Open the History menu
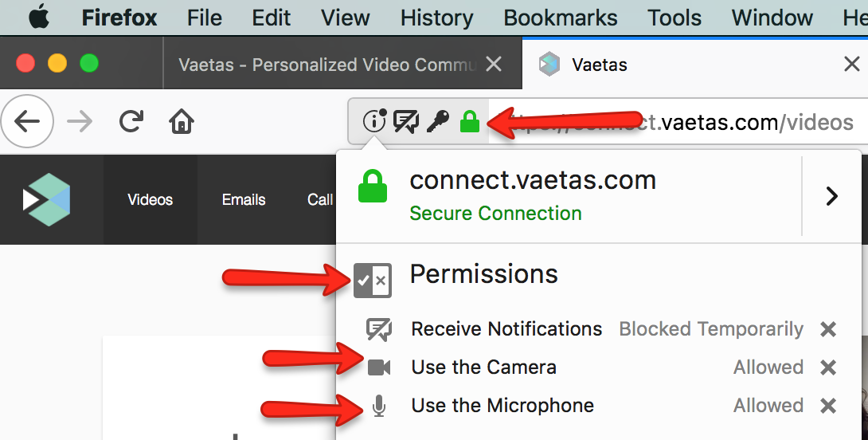The width and height of the screenshot is (868, 440). pyautogui.click(x=436, y=18)
